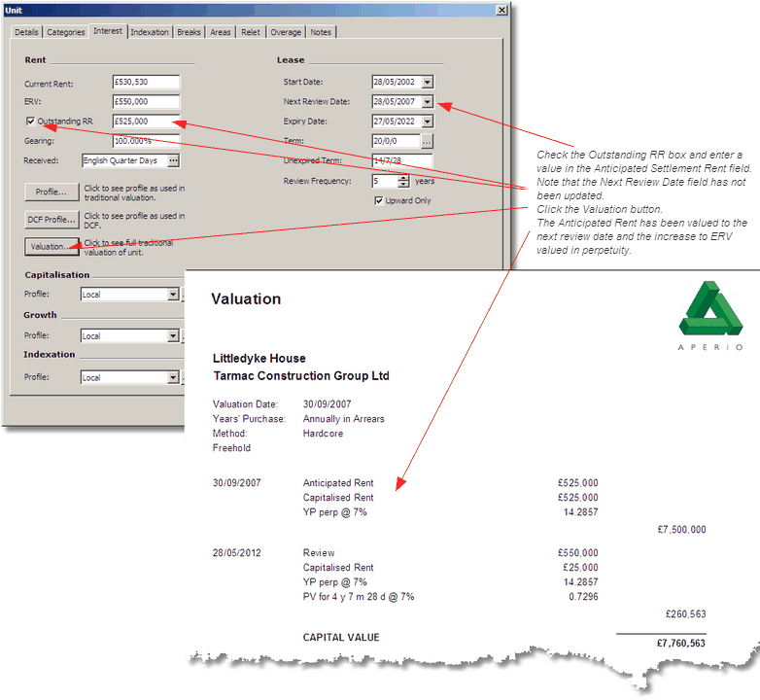Uncheck the Outstanding RR checkbox
Viewport: 760px width, 700px height.
pos(30,122)
